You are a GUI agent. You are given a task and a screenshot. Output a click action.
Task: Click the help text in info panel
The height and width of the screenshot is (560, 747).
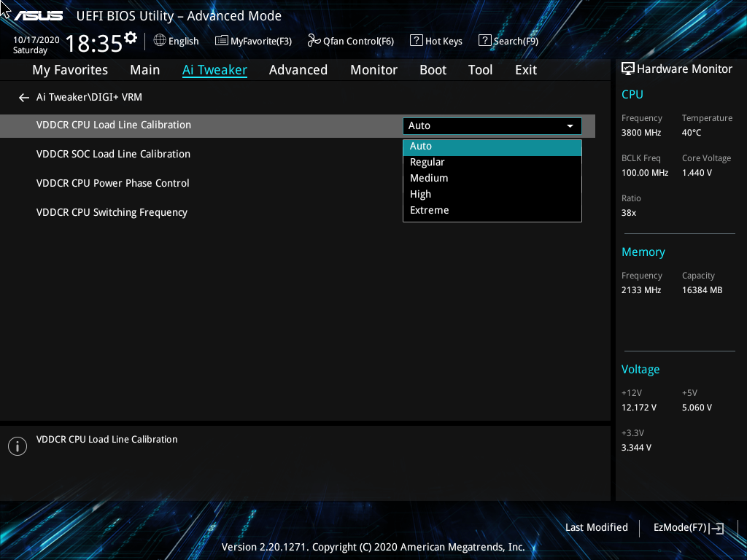point(107,440)
